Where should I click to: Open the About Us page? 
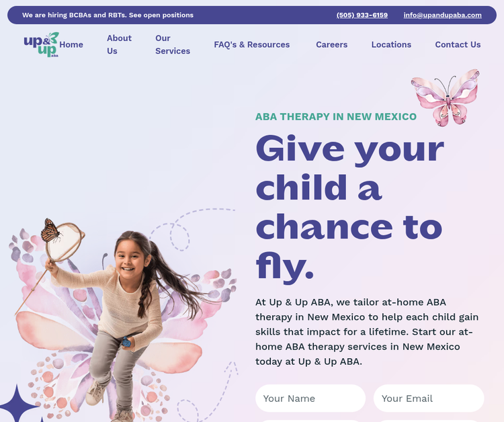(x=119, y=44)
